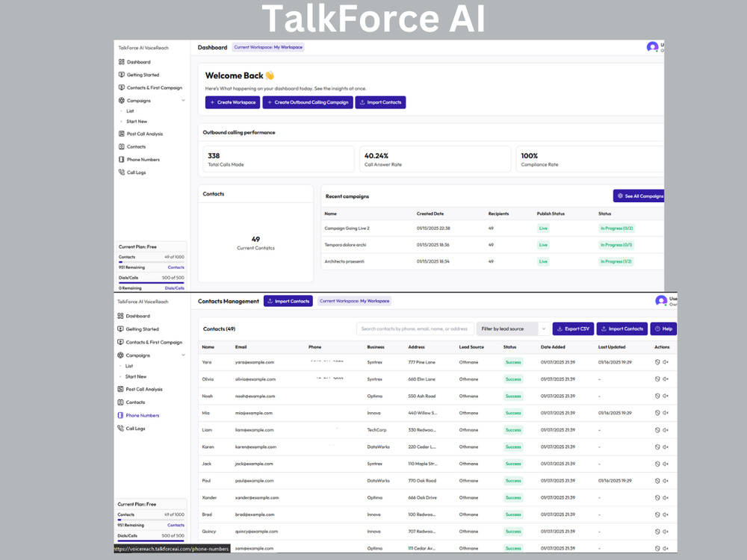Click Contacts & First Campaign icon in upper sidebar
The image size is (747, 560).
(122, 87)
